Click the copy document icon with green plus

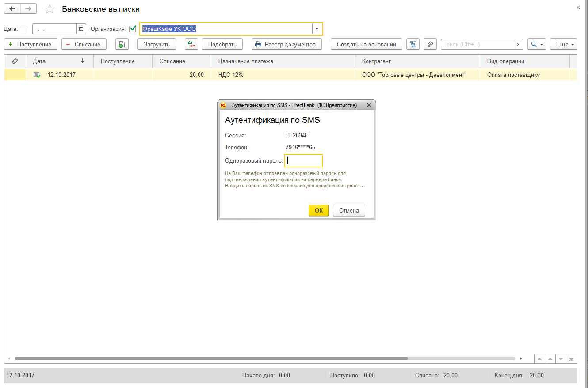122,44
